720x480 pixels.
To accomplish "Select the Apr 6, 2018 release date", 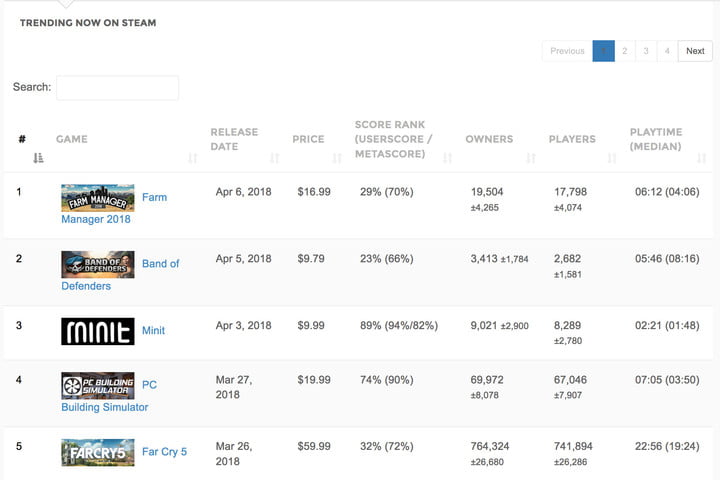I will (243, 192).
